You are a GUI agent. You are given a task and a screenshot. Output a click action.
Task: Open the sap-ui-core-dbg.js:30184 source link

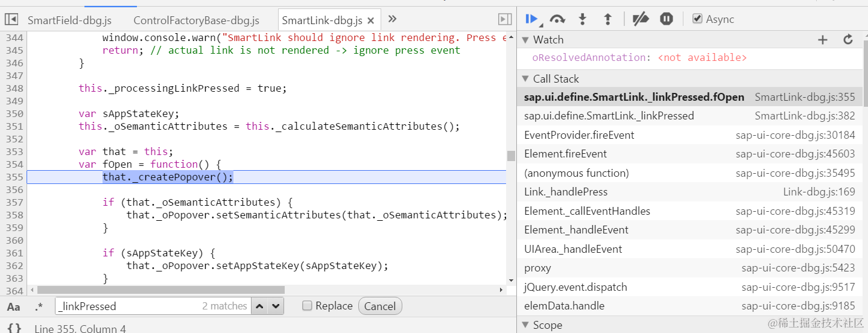(x=795, y=135)
